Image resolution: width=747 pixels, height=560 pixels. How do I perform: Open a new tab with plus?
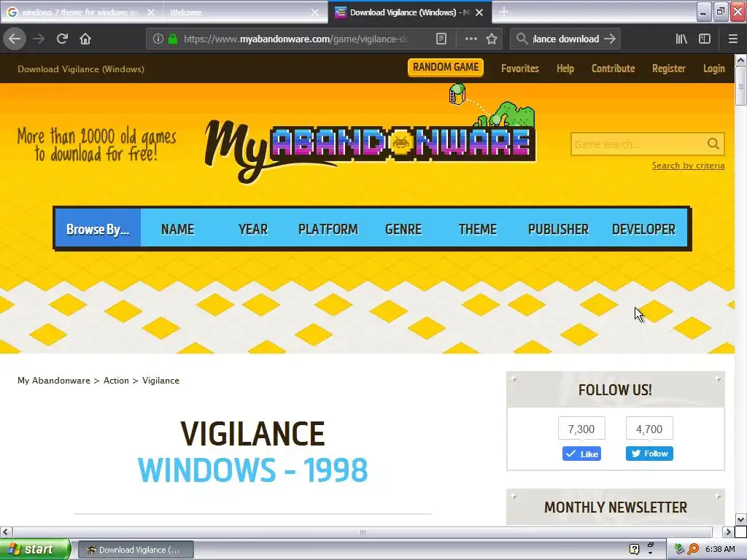pos(503,12)
